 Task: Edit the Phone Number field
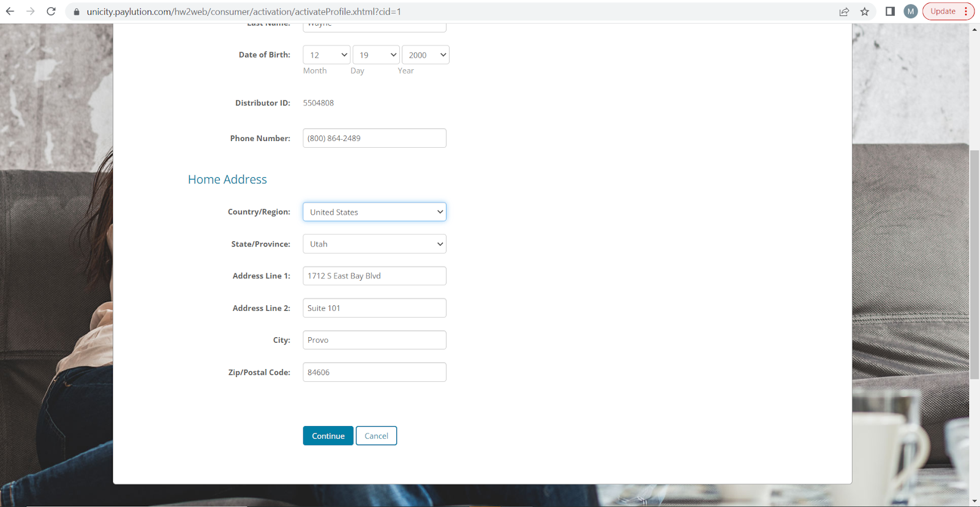click(x=375, y=138)
